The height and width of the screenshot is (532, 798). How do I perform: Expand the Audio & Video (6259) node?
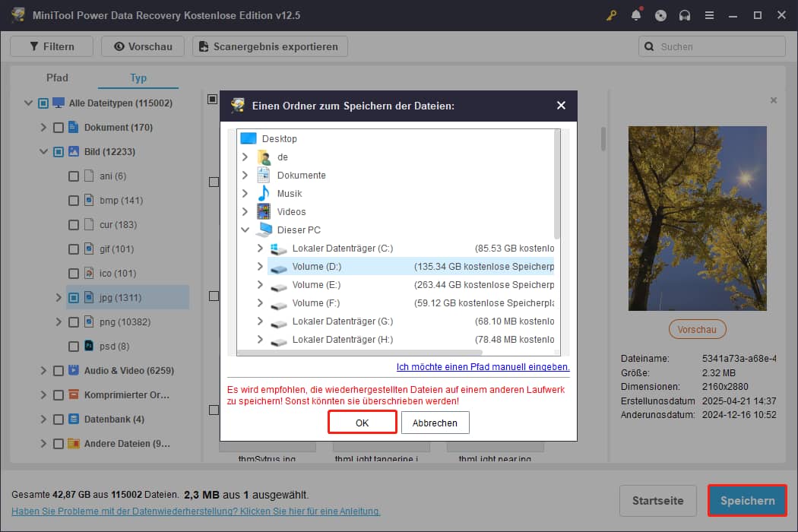point(43,371)
